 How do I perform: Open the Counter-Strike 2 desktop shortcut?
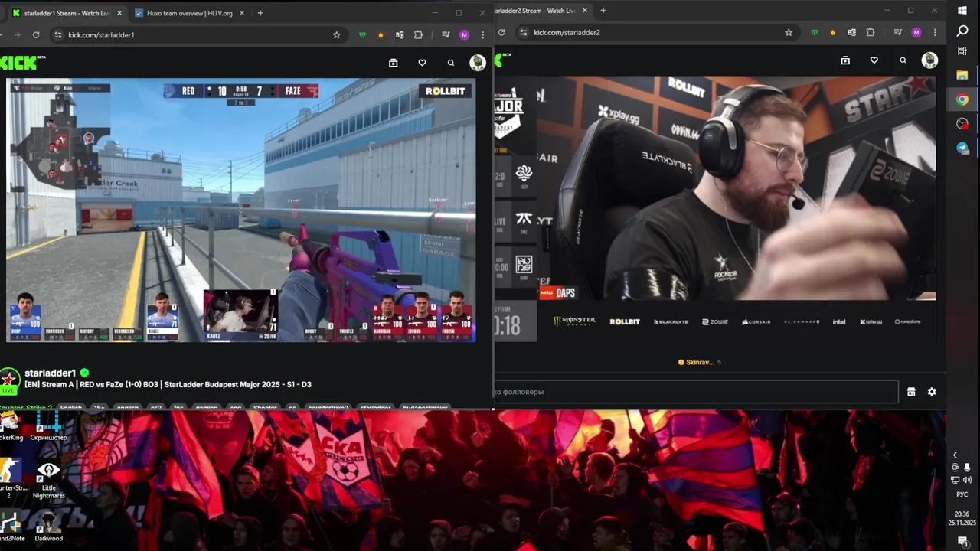pyautogui.click(x=9, y=480)
